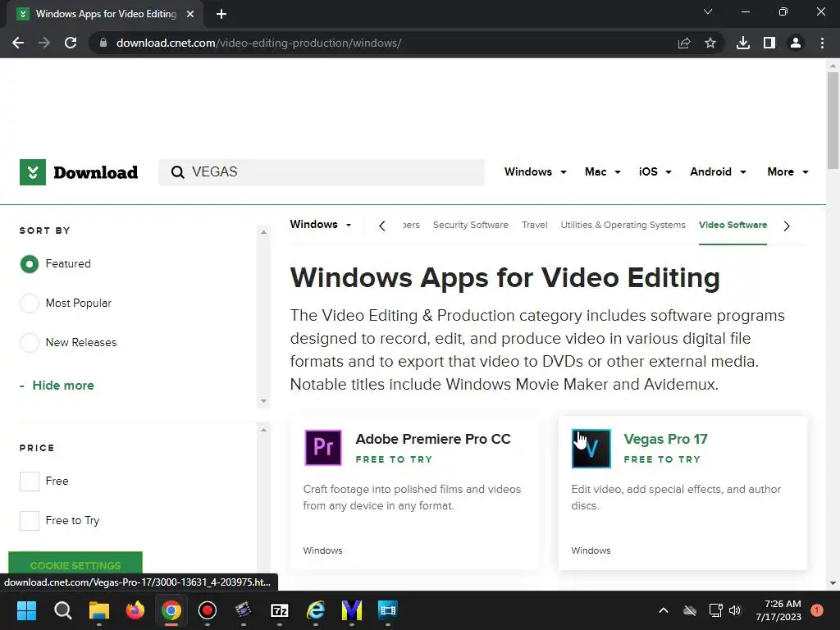Screen dimensions: 840x630
Task: Expand the Android platform menu
Action: [718, 172]
